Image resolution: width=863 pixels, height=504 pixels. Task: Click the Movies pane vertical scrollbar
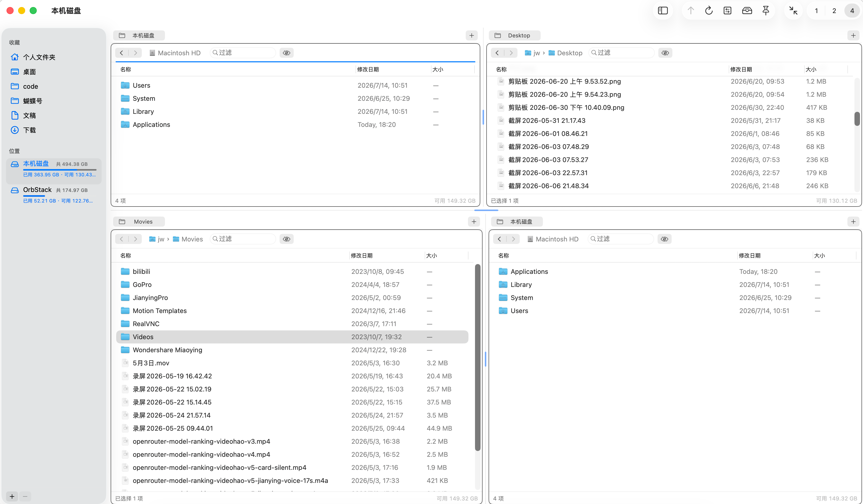477,358
